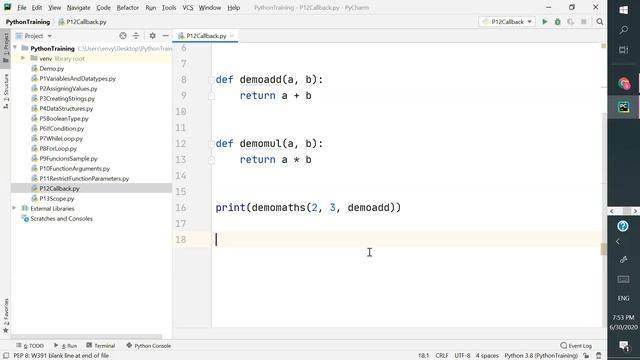640x360 pixels.
Task: Change CRLF line separator
Action: click(x=442, y=356)
